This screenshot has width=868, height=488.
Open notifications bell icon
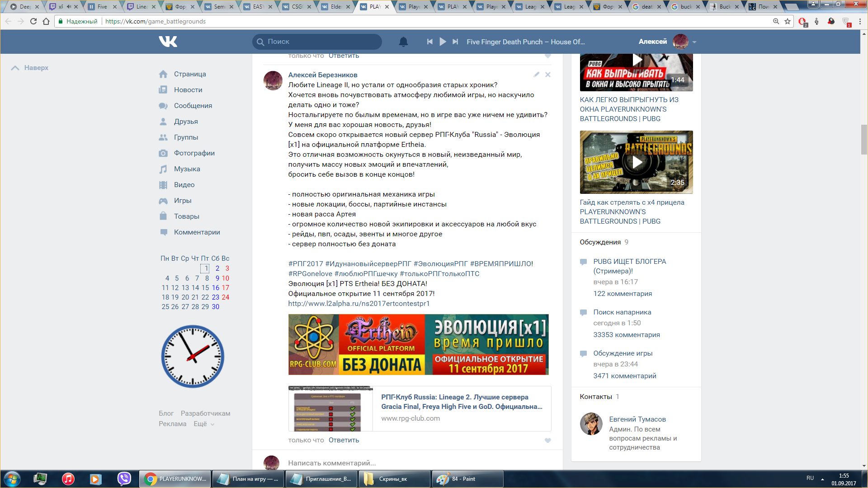click(403, 42)
